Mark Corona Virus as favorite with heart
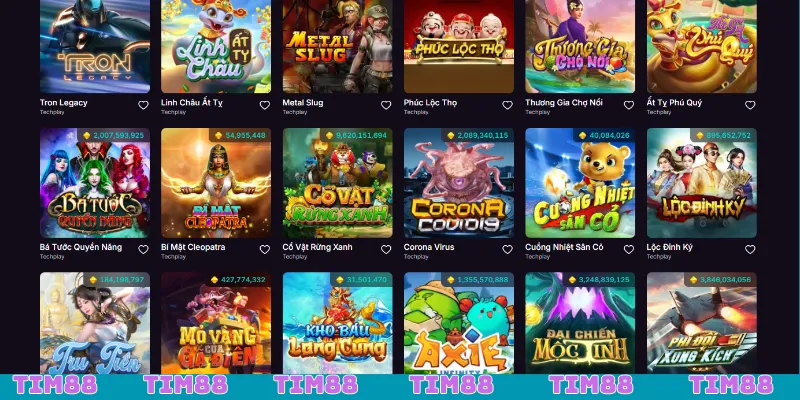This screenshot has width=800, height=400. [507, 249]
